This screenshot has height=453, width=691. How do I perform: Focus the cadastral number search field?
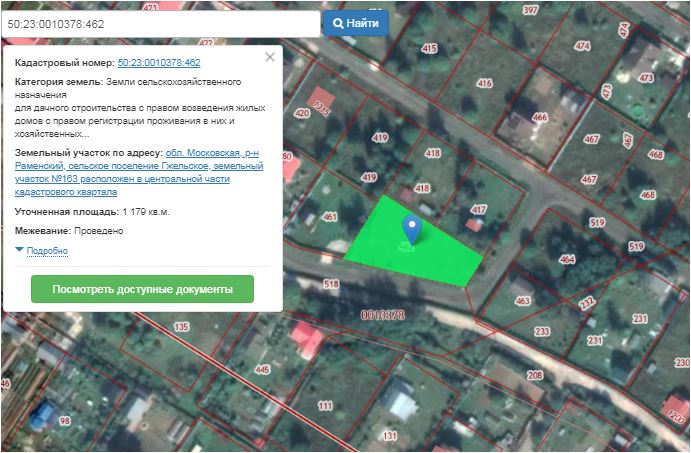pyautogui.click(x=160, y=22)
